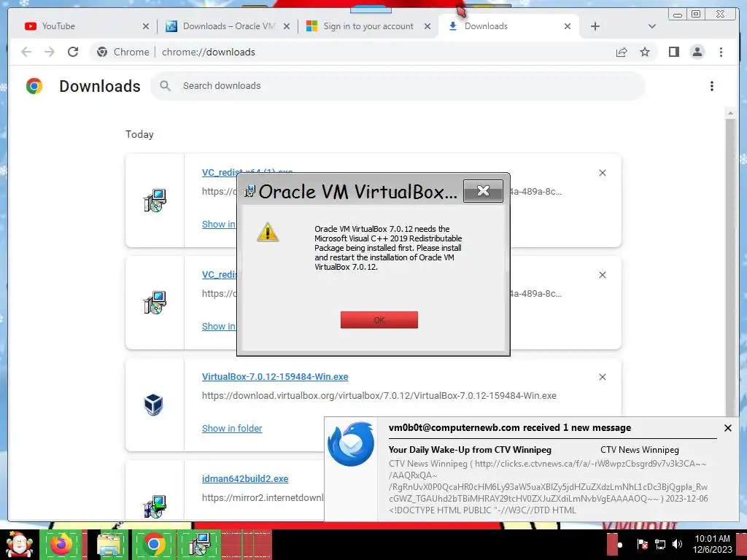Show VirtualBox installer in folder
Viewport: 747px width, 560px height.
tap(232, 428)
